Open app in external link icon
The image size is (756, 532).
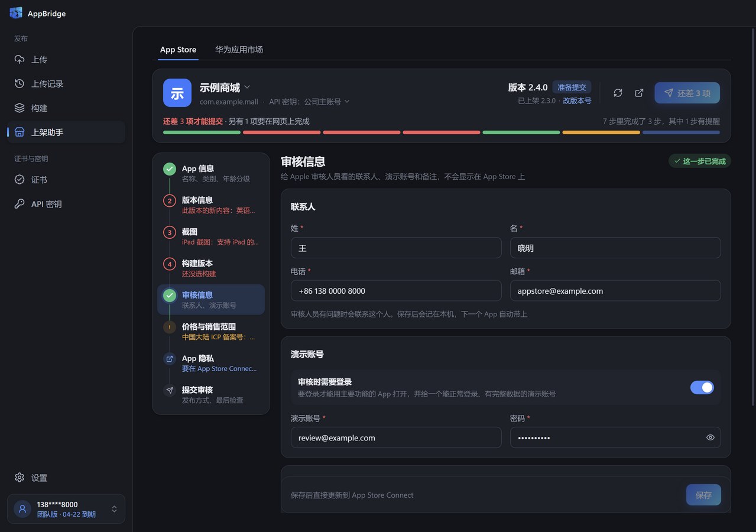(639, 93)
